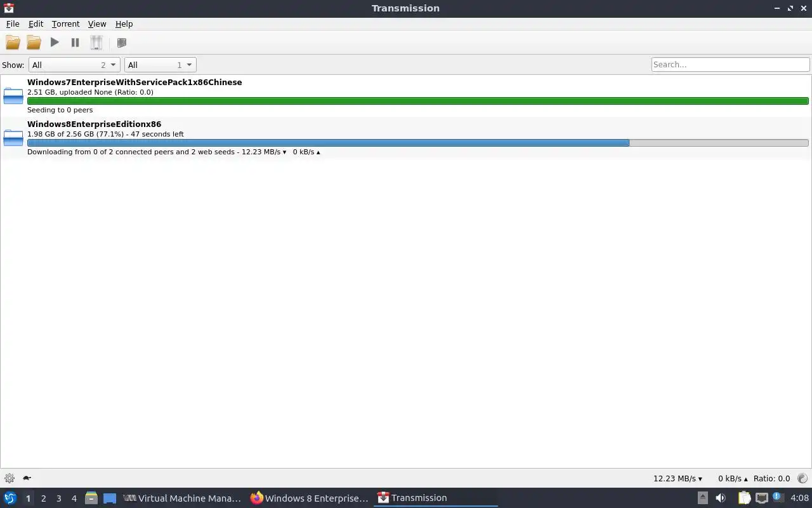Pause the selected torrent

75,43
